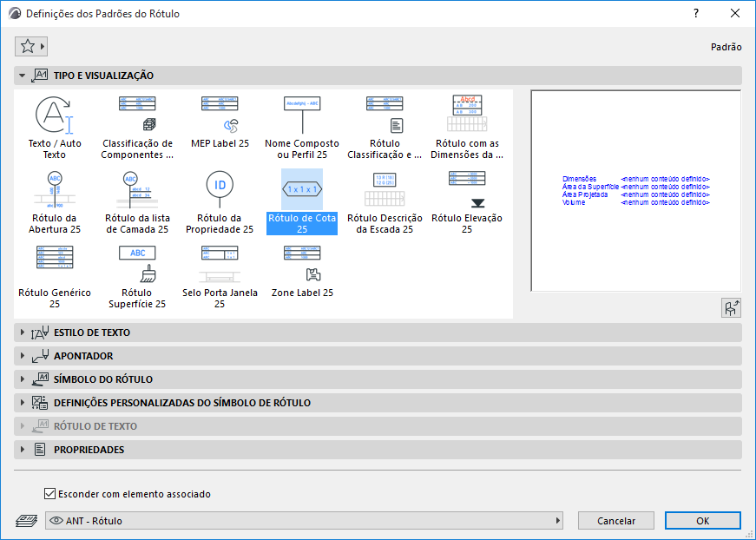The image size is (756, 540).
Task: Click the Padrão text at top right
Action: 726,47
